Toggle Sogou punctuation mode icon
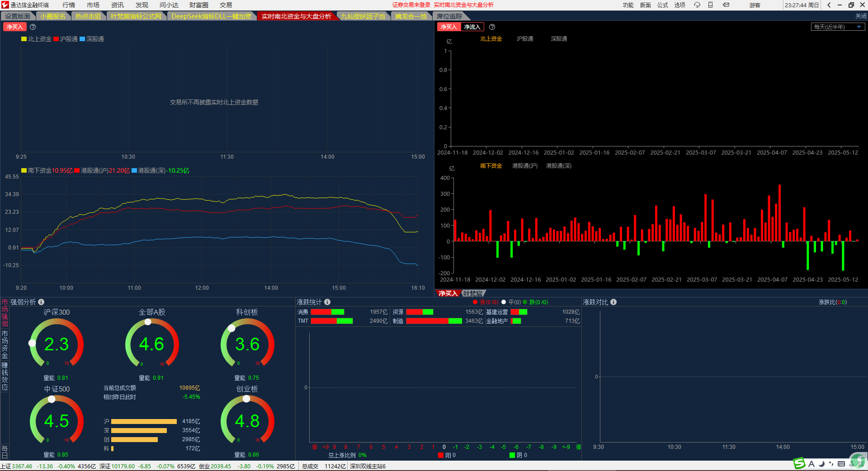Screen dimensions: 868x471 831,464
